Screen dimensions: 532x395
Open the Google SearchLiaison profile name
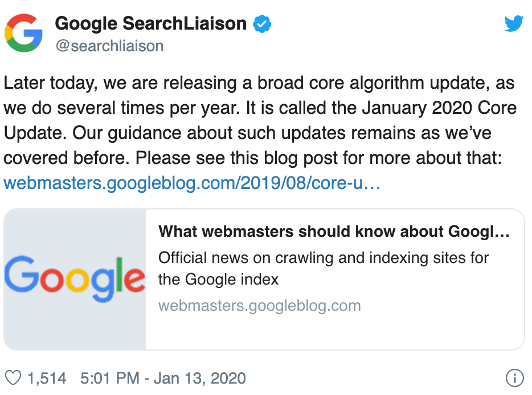coord(151,24)
